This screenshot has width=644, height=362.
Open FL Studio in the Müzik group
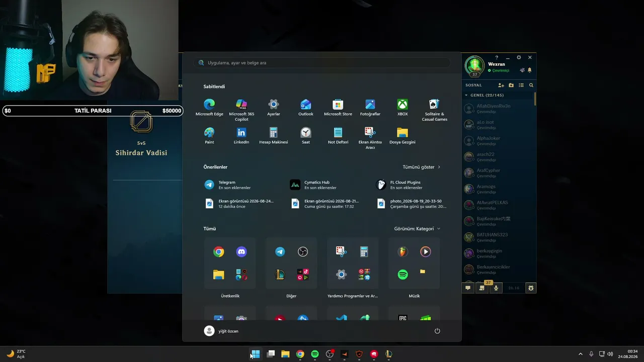click(403, 252)
